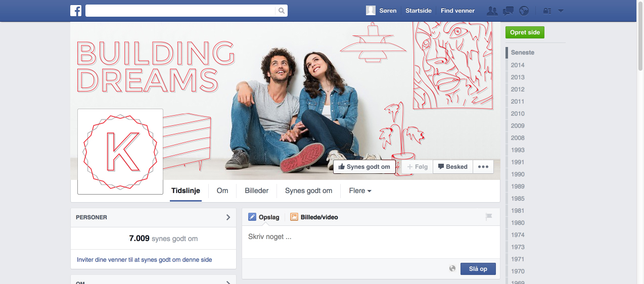This screenshot has width=644, height=284.
Task: Jump to 1973 in timeline
Action: pyautogui.click(x=518, y=247)
